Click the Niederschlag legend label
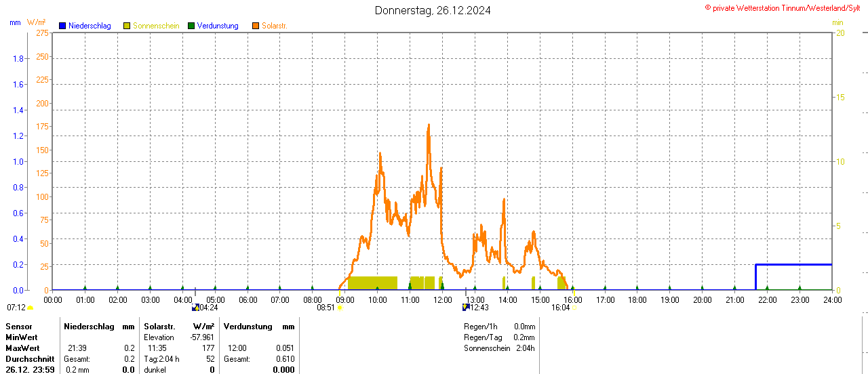 click(90, 26)
